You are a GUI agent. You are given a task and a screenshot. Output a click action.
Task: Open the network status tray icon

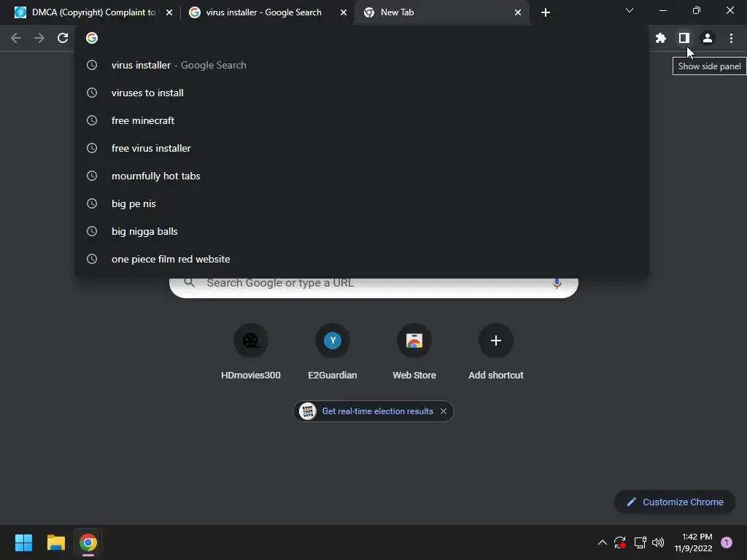click(640, 542)
